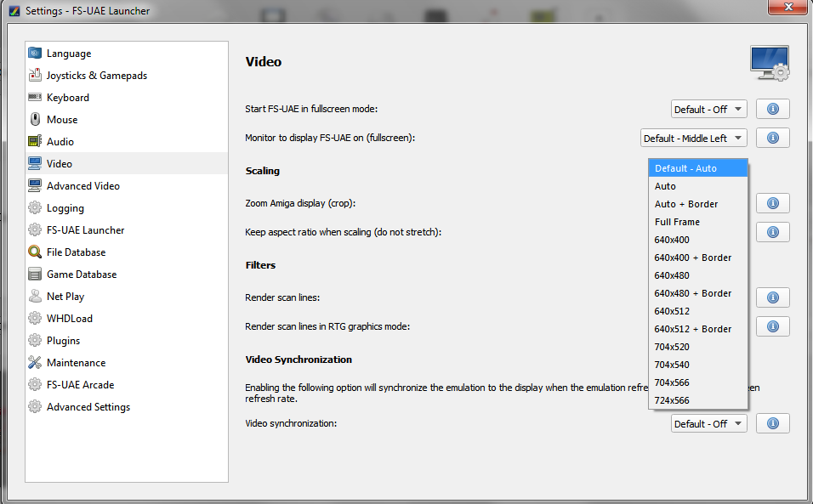Click the Audio sound card icon
The width and height of the screenshot is (813, 504).
tap(35, 142)
